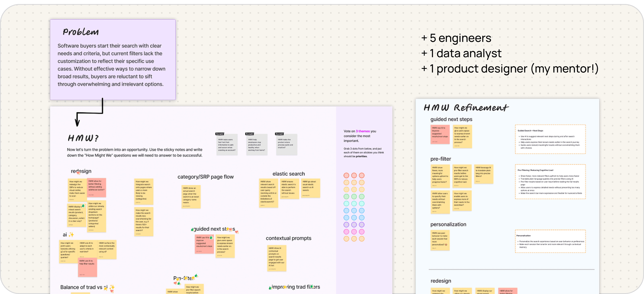Image resolution: width=644 pixels, height=294 pixels.
Task: Select the gray Example sticky 'HMW make the product return'
Action: click(287, 144)
